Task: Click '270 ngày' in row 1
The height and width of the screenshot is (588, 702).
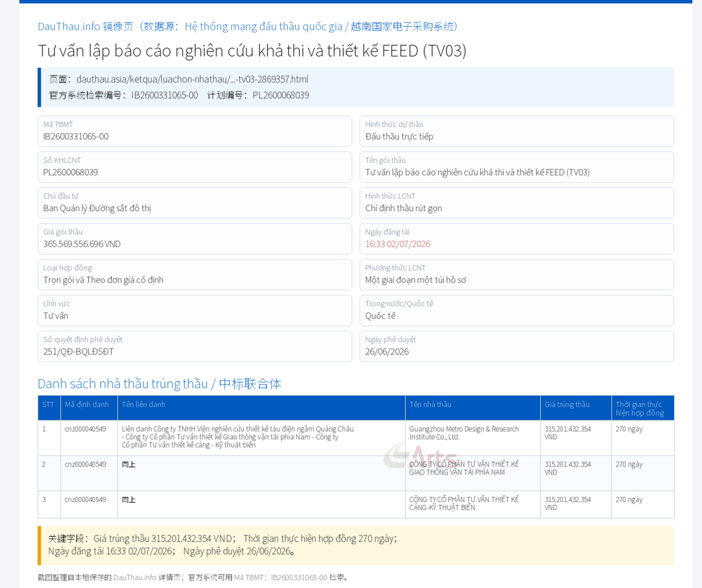Action: pos(629,429)
